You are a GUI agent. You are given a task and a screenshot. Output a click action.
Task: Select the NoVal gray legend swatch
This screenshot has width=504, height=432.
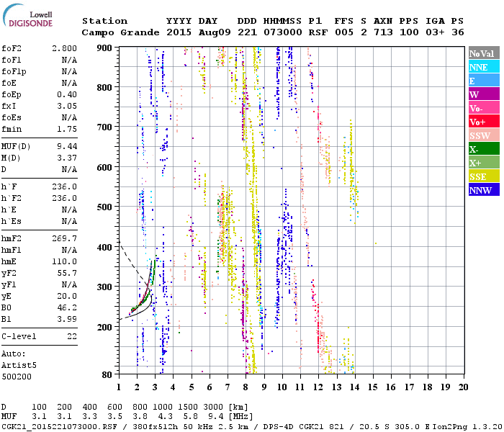(x=484, y=53)
